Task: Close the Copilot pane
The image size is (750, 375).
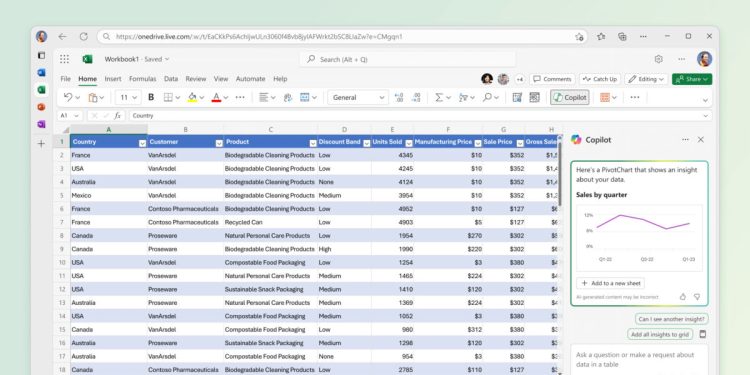Action: 701,140
